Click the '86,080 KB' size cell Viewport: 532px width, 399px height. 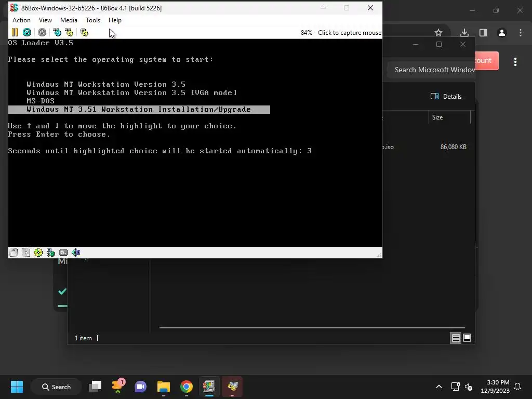pyautogui.click(x=453, y=147)
